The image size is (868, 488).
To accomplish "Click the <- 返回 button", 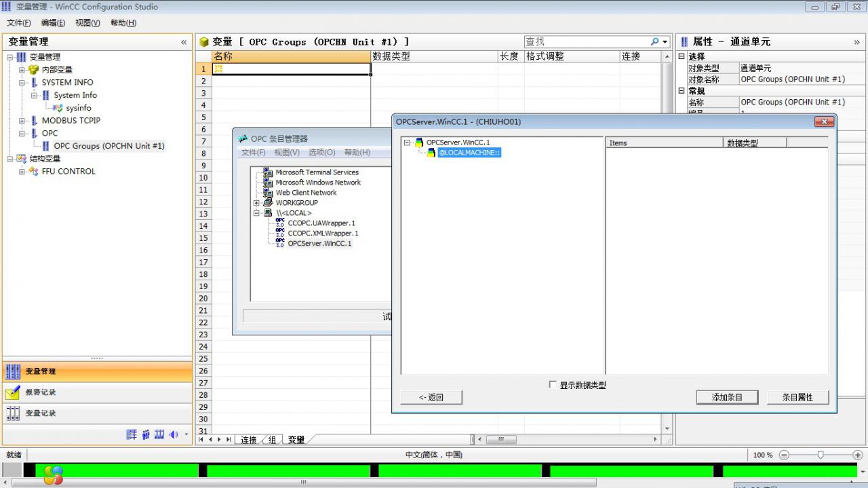I will pyautogui.click(x=431, y=397).
